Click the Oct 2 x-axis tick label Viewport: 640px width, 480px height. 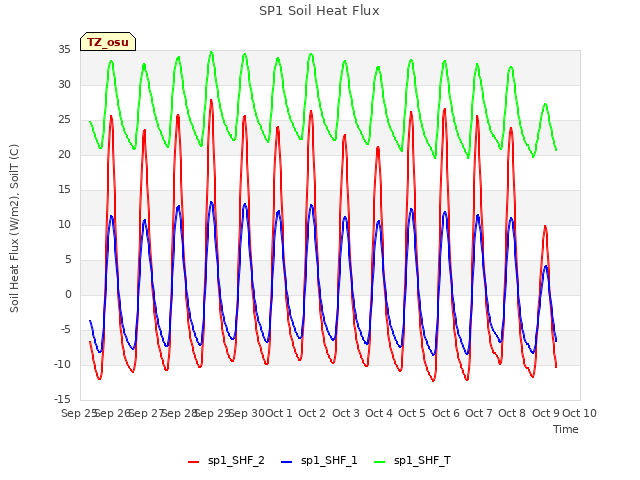point(312,413)
